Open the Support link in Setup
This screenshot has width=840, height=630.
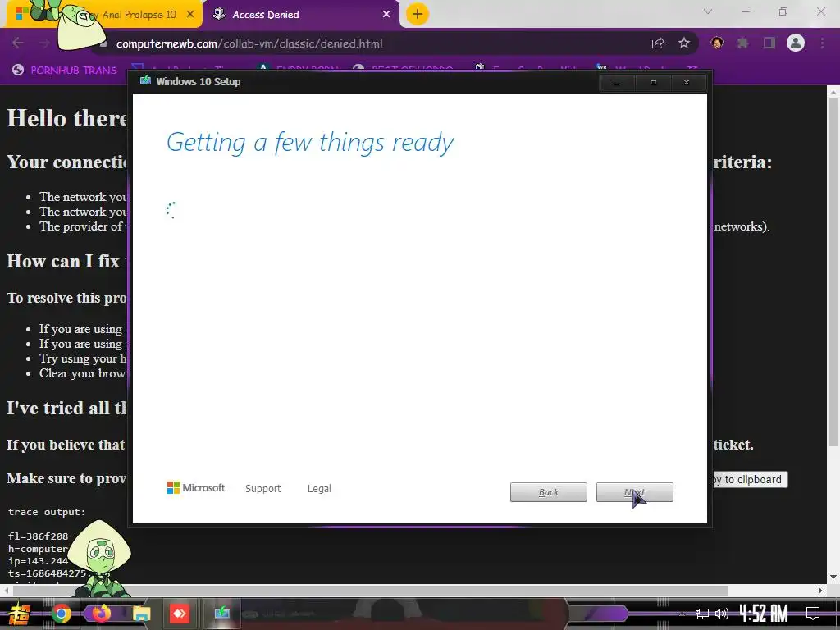[263, 489]
